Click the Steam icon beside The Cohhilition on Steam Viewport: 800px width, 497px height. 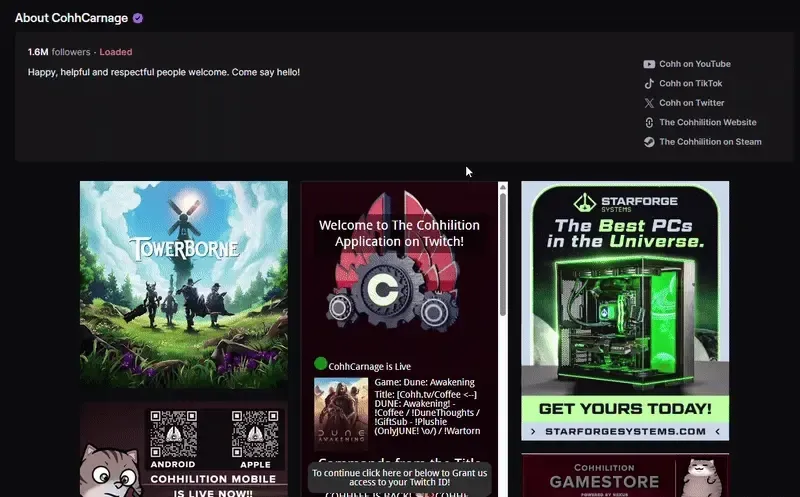649,142
